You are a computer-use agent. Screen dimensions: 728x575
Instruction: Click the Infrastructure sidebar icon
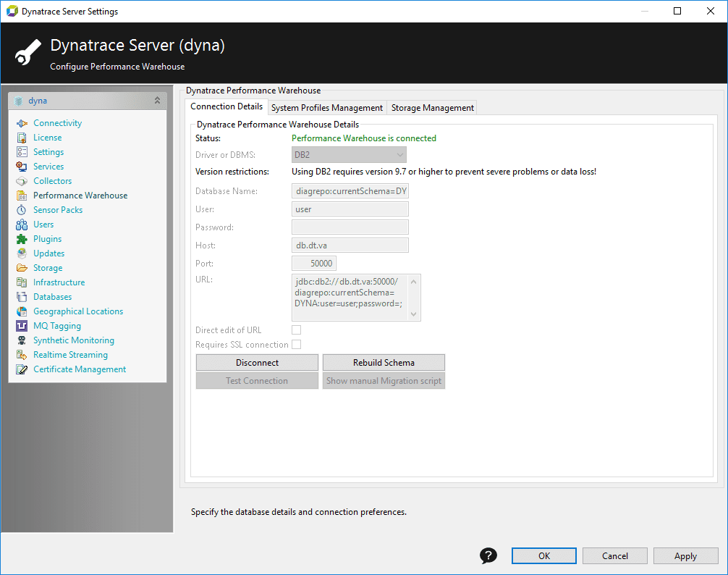22,282
